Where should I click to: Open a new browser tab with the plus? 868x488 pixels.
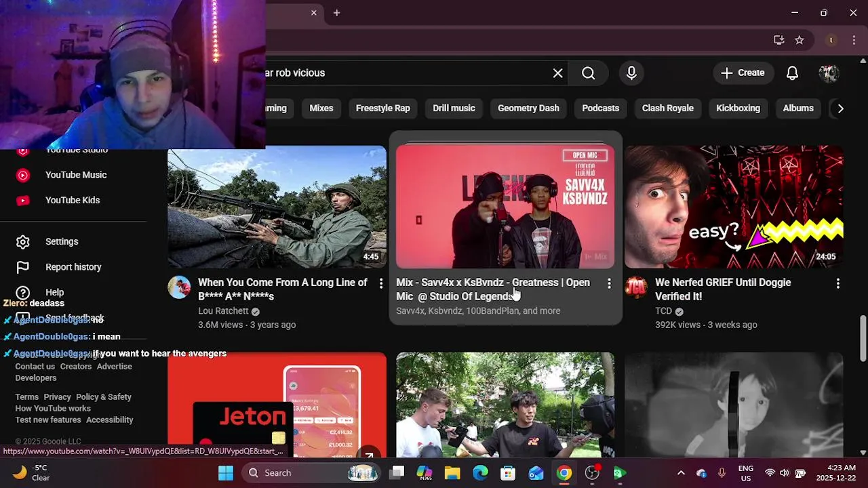[336, 13]
